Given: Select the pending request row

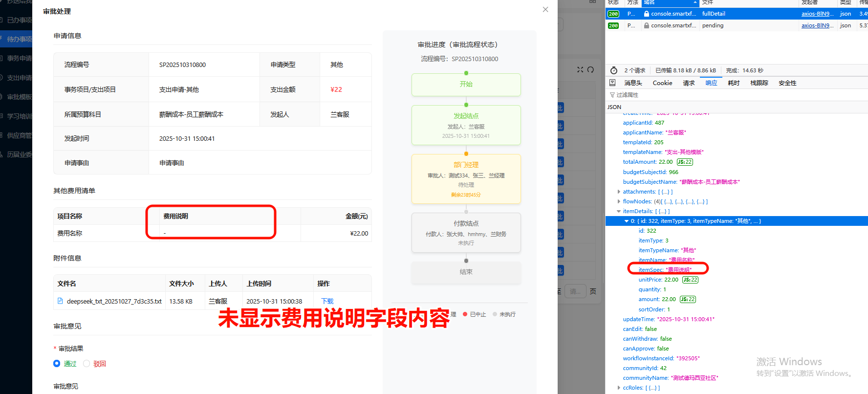Looking at the screenshot, I should tap(737, 25).
